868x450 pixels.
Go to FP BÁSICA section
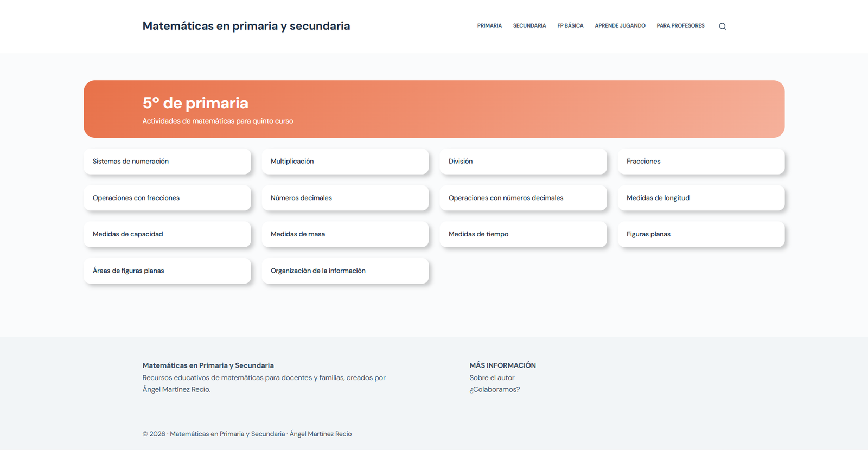570,25
